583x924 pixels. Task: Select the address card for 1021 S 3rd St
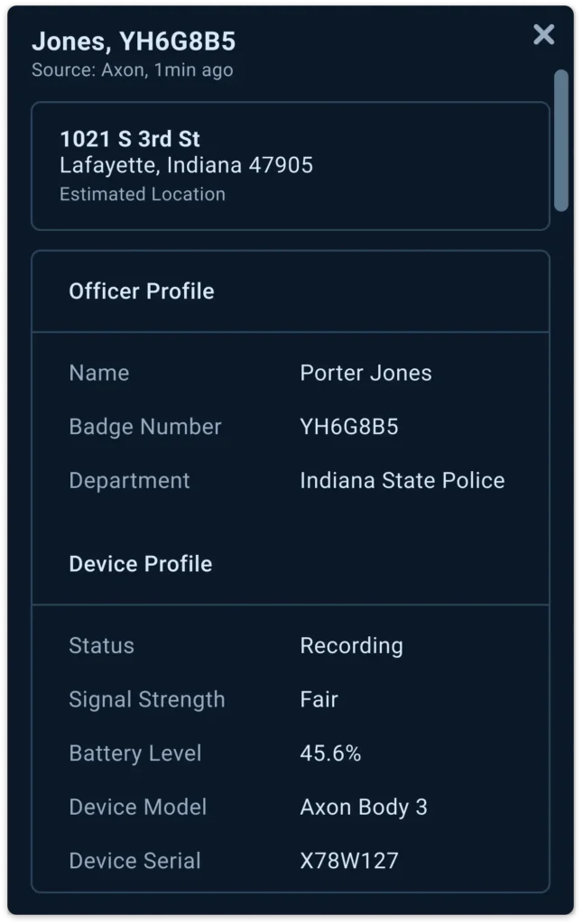coord(291,166)
